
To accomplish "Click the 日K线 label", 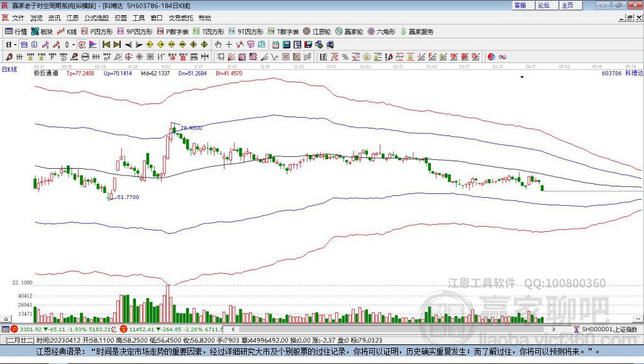I will click(x=9, y=69).
